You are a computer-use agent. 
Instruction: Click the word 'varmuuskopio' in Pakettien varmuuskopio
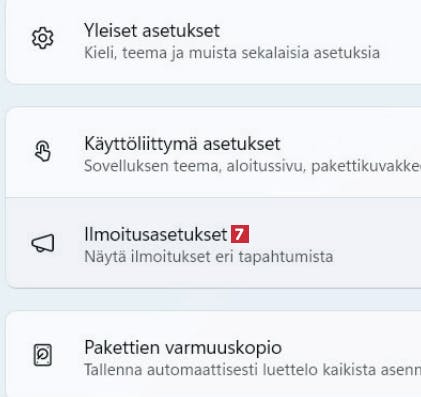click(x=224, y=348)
